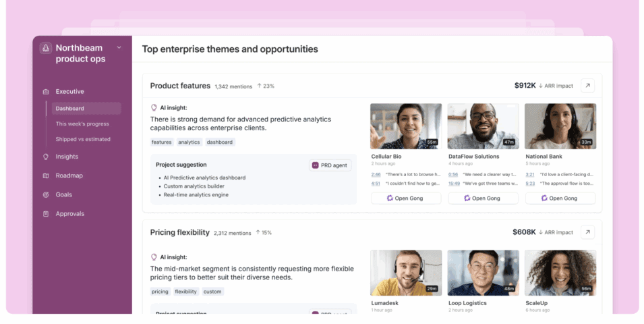644x324 pixels.
Task: Select the Dashboard sidebar item
Action: click(x=86, y=108)
